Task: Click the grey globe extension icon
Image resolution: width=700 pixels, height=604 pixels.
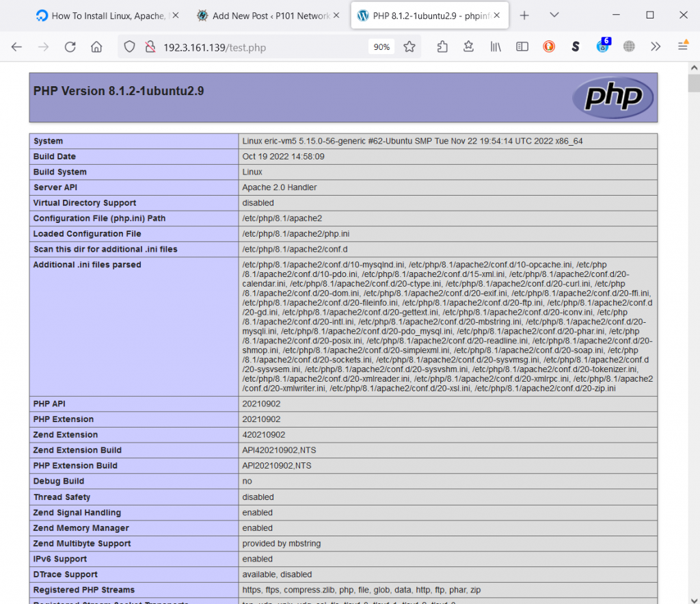Action: pos(629,47)
